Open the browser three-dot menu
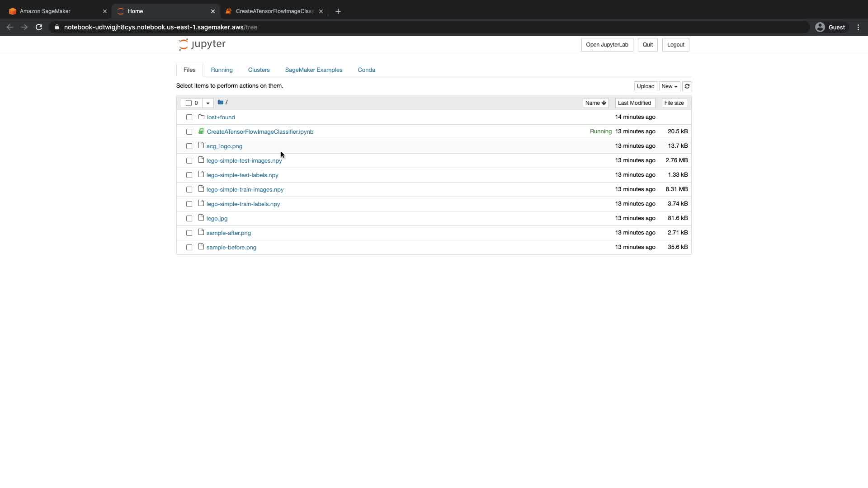868x488 pixels. tap(858, 27)
